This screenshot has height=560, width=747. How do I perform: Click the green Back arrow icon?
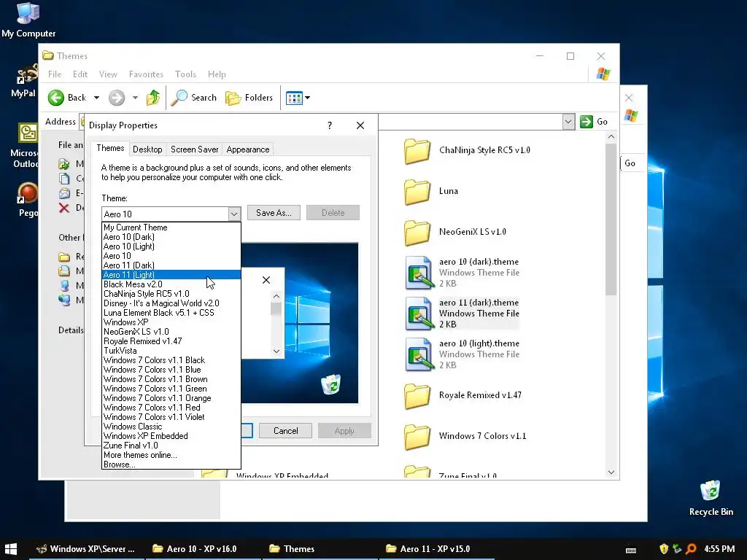(x=55, y=98)
